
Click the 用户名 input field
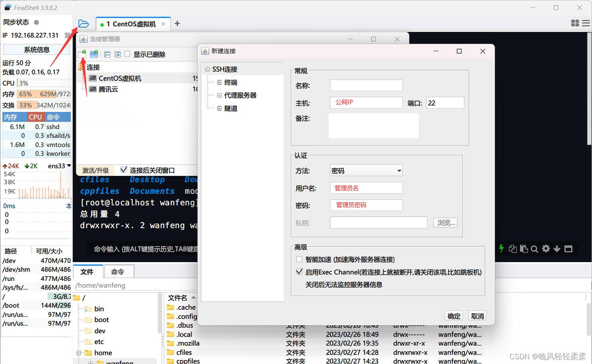coord(366,188)
